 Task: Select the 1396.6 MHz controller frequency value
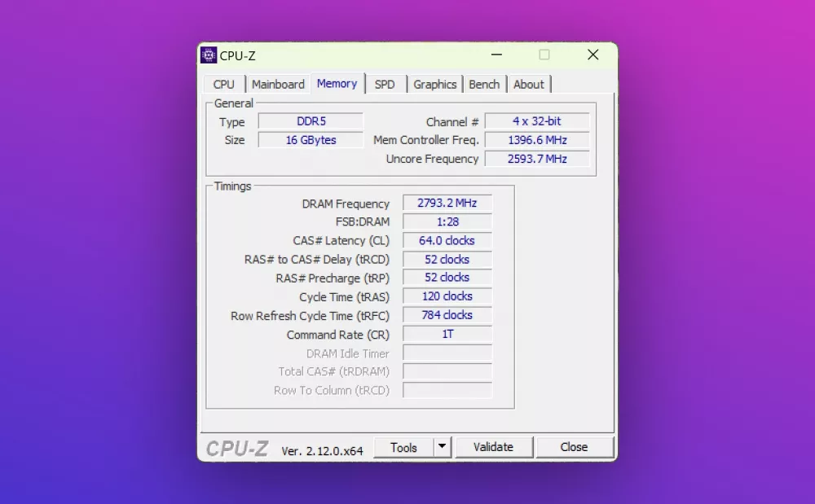[537, 140]
